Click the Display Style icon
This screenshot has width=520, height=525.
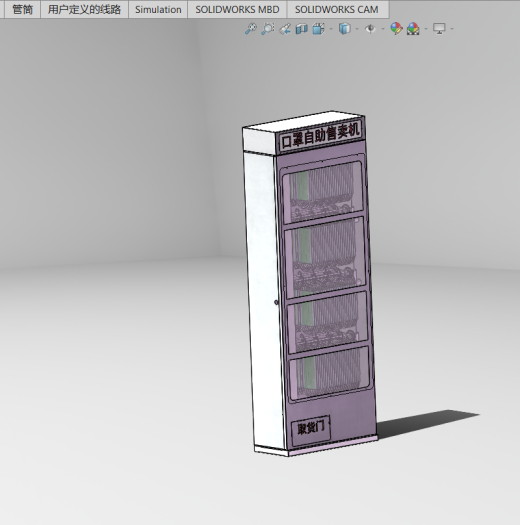pos(345,29)
